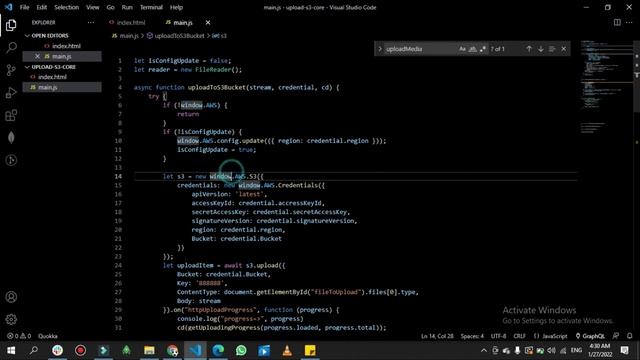Open editor more actions ellipsis
This screenshot has width=640, height=360.
coord(629,22)
